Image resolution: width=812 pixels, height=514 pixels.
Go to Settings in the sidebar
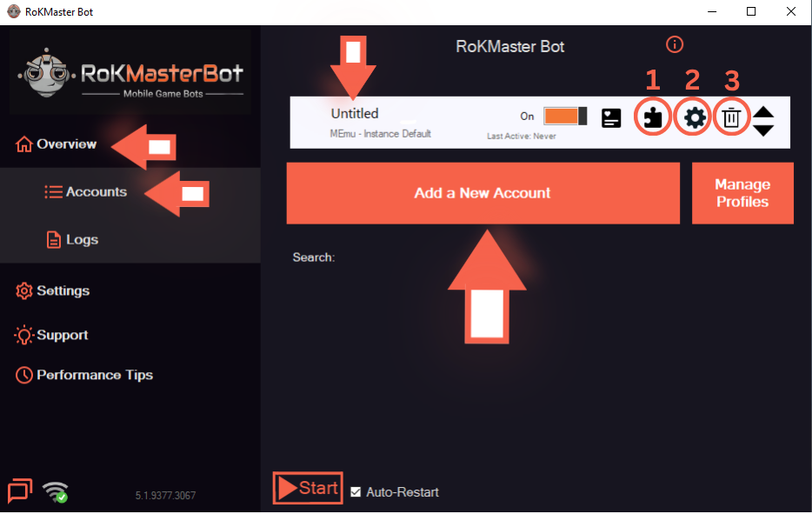click(x=52, y=290)
